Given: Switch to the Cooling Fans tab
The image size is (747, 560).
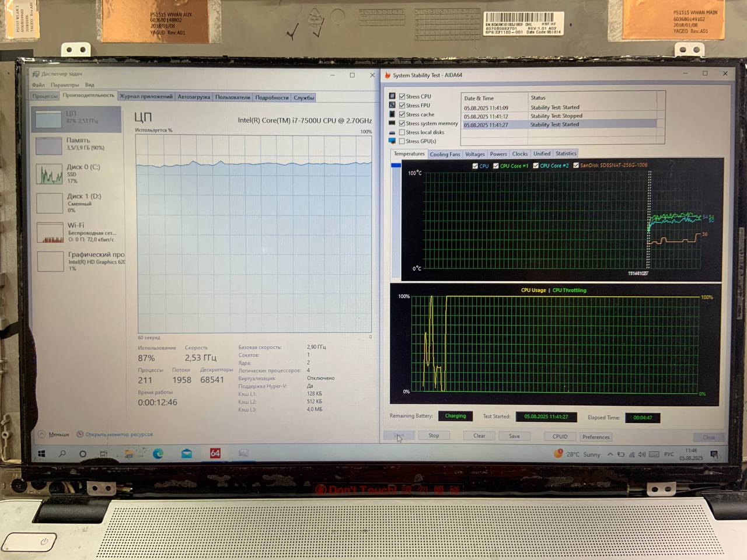Looking at the screenshot, I should point(445,155).
